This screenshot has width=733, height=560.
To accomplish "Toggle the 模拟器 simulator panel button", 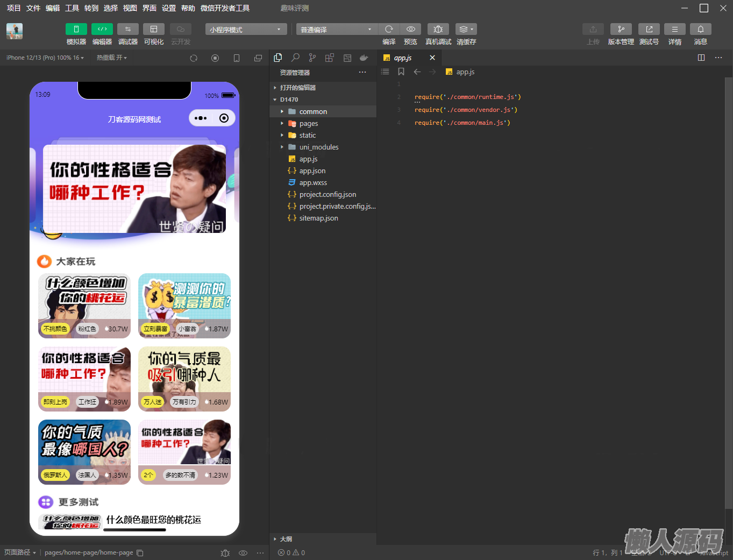I will point(76,29).
